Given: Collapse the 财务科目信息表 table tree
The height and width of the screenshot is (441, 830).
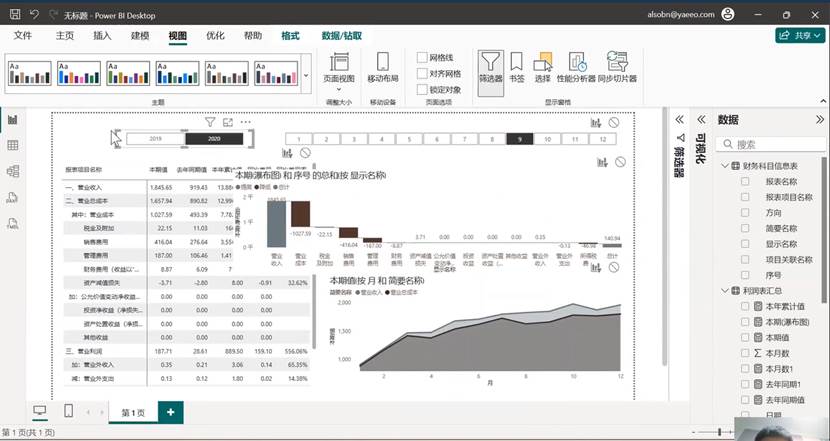Looking at the screenshot, I should point(725,166).
